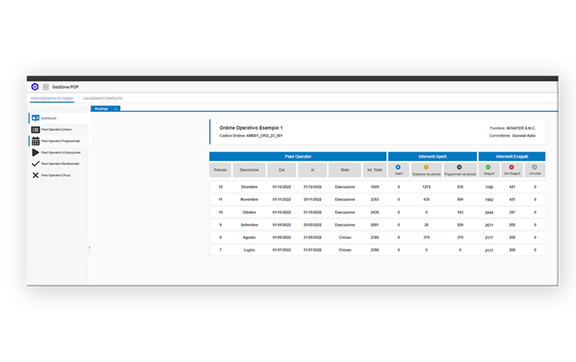This screenshot has height=362, width=576.
Task: Switch to Piani Operativi in Corso tab
Action: [x=52, y=98]
